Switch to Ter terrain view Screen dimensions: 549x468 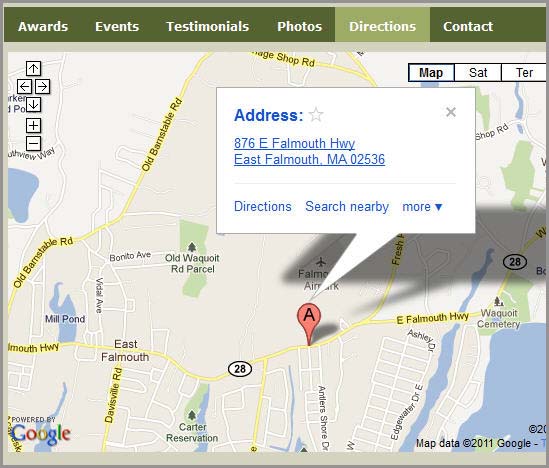click(524, 73)
